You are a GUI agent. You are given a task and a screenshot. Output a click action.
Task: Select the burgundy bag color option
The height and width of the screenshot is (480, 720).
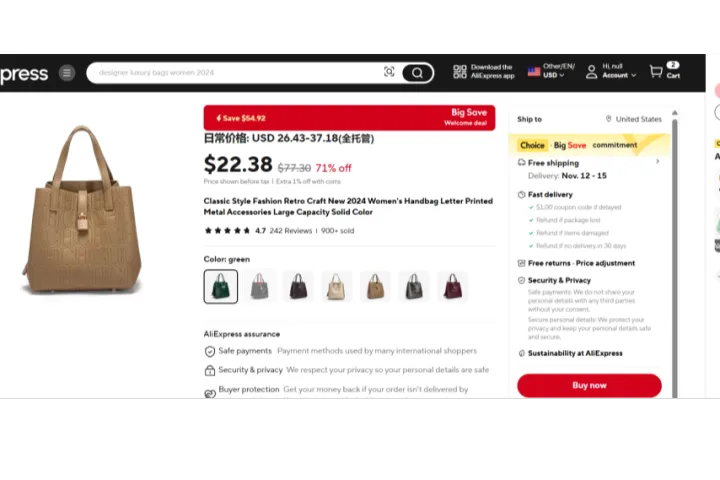point(452,287)
